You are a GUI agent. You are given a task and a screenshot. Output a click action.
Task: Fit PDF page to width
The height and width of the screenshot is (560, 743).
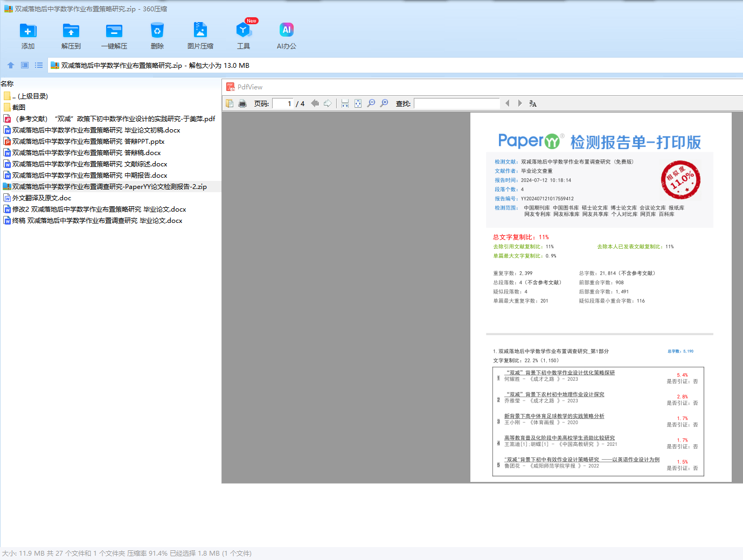click(x=345, y=103)
